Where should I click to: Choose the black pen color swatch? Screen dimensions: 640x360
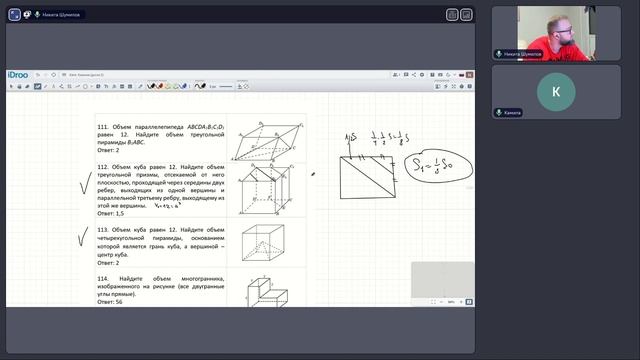click(x=151, y=86)
